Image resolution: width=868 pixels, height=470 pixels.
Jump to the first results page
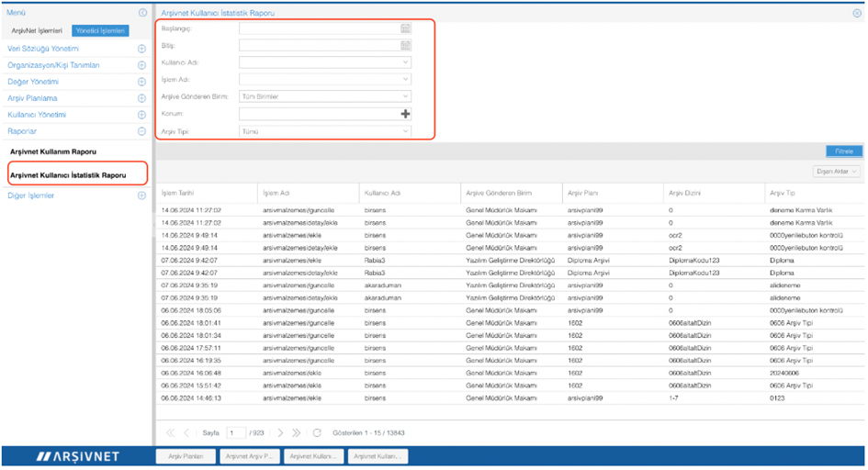[170, 432]
